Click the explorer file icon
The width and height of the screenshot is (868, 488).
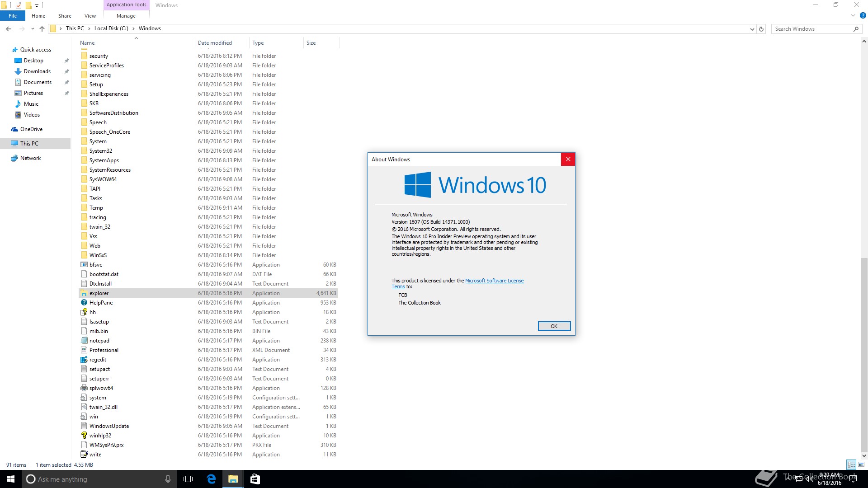(84, 293)
